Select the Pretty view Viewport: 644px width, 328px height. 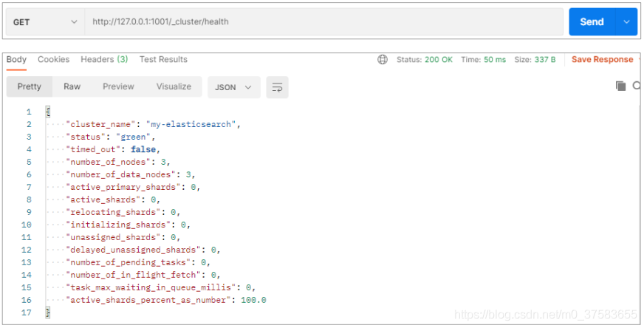tap(29, 86)
